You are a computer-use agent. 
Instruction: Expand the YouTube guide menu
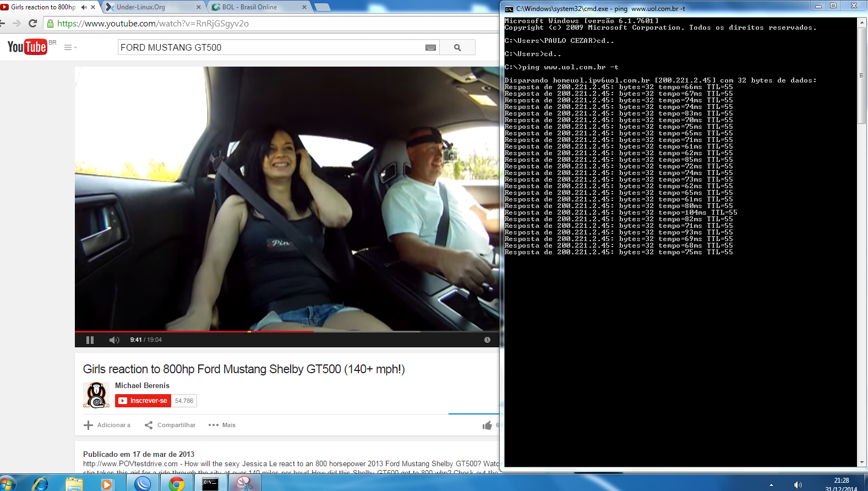(x=69, y=48)
